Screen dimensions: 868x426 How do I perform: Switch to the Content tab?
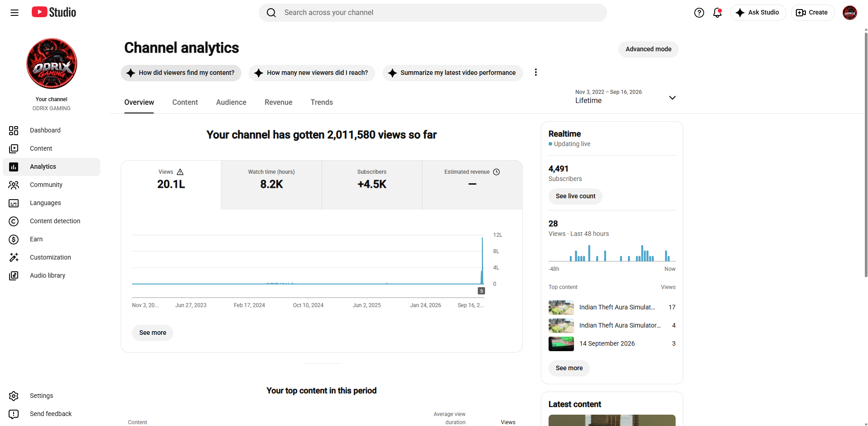click(x=185, y=103)
